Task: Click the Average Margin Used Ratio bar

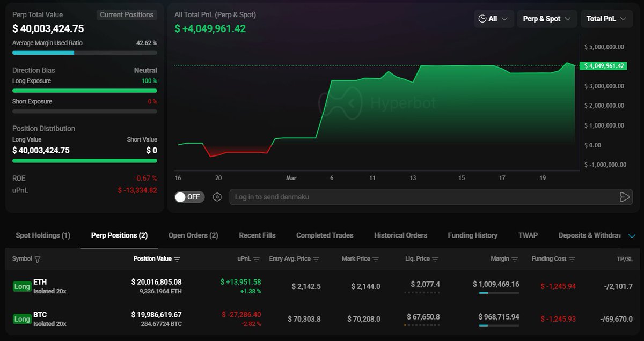Action: pyautogui.click(x=85, y=53)
